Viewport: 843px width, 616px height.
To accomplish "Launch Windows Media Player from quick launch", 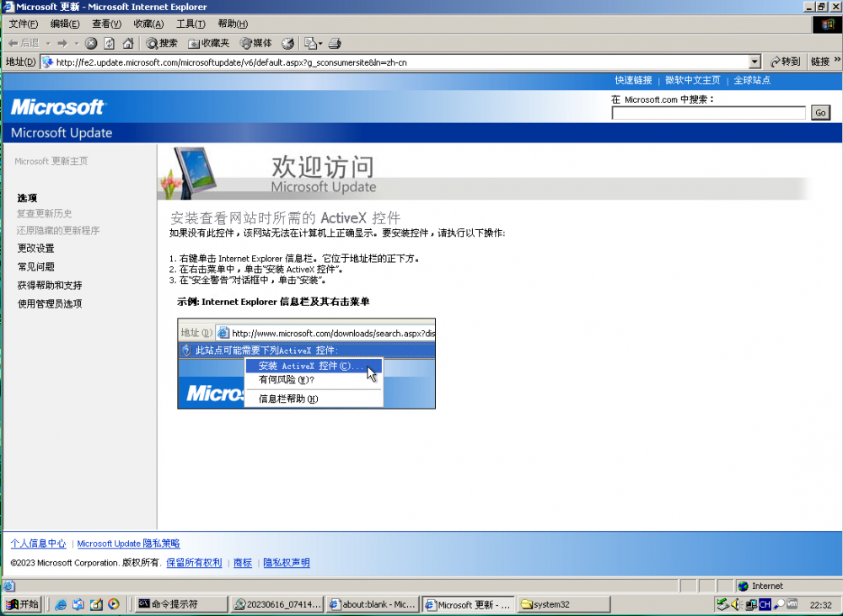I will [x=114, y=604].
